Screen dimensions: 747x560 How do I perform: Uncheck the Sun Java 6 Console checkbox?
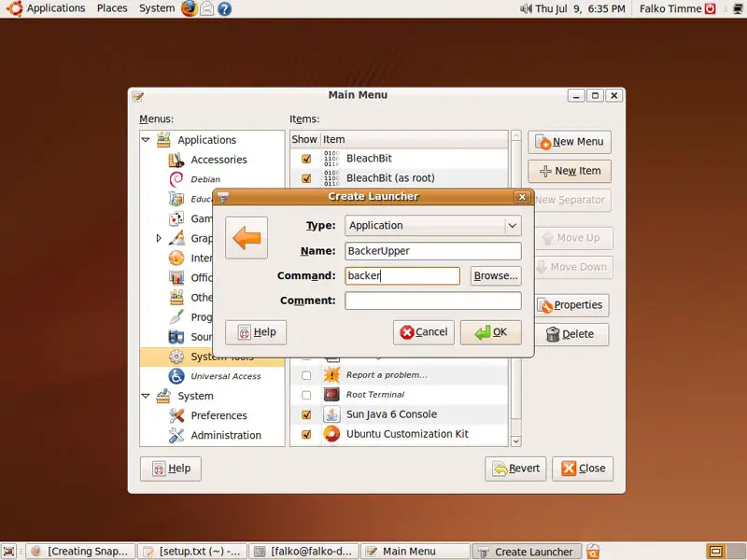(x=306, y=414)
